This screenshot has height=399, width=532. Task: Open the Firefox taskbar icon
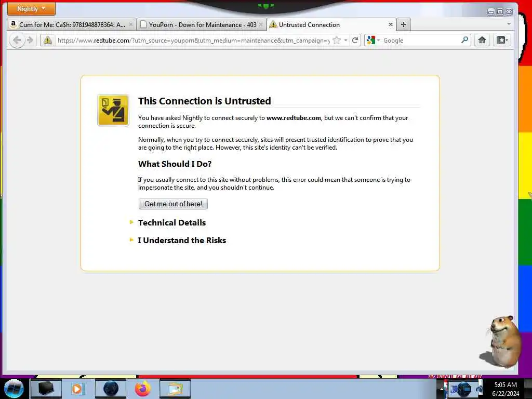click(143, 389)
